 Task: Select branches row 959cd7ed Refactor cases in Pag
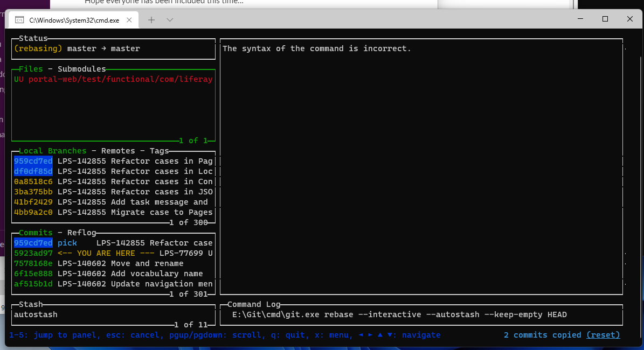tap(113, 161)
